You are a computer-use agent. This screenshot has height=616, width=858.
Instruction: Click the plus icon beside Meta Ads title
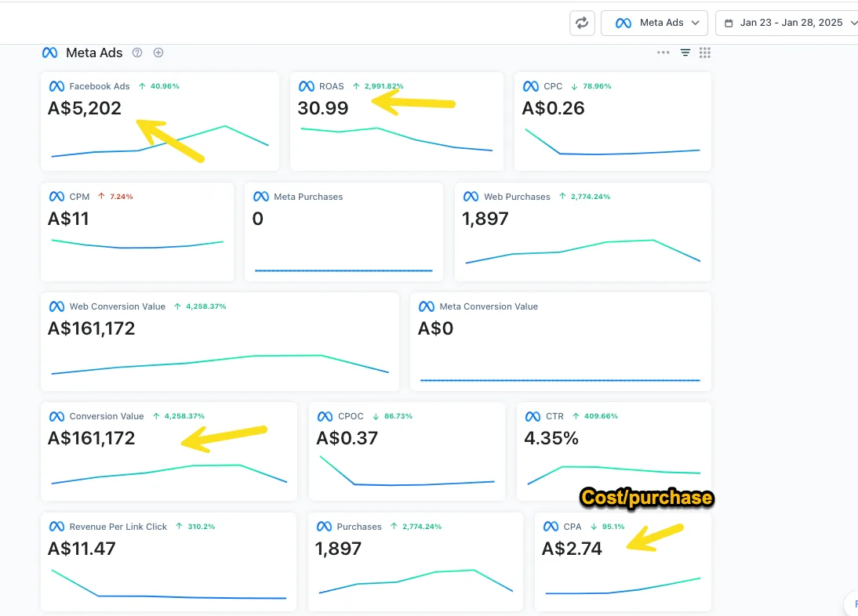click(x=158, y=53)
